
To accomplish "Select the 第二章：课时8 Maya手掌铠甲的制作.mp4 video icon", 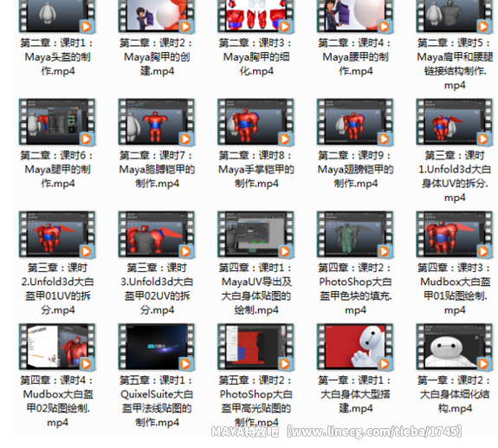I will tap(255, 122).
